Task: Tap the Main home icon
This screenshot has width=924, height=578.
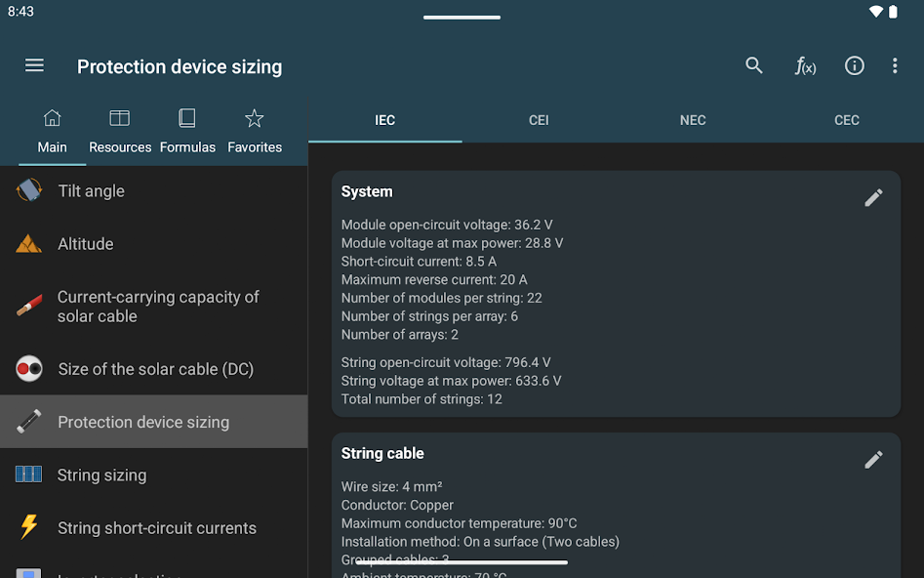Action: pyautogui.click(x=52, y=118)
